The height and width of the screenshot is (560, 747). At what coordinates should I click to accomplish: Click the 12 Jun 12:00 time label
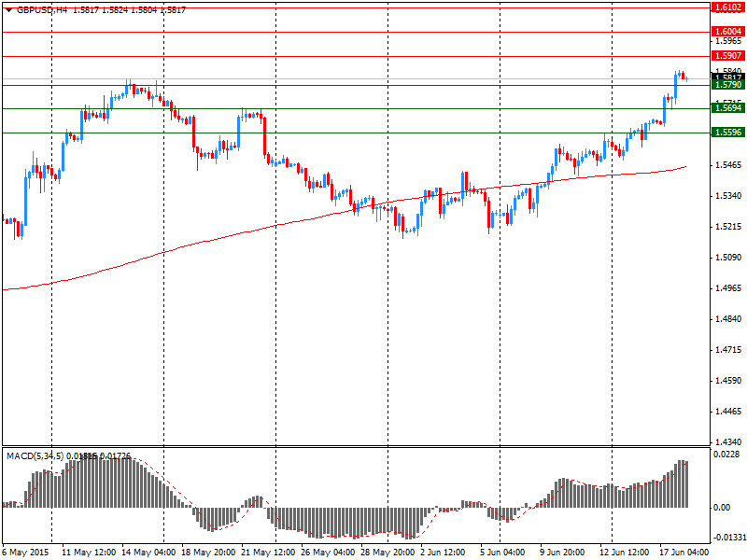(x=626, y=553)
